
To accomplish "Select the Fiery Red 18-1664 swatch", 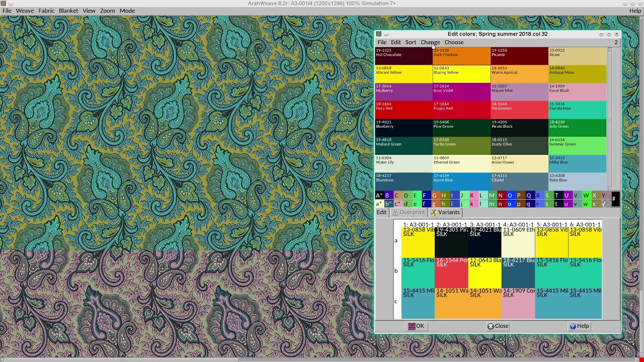I will [404, 110].
